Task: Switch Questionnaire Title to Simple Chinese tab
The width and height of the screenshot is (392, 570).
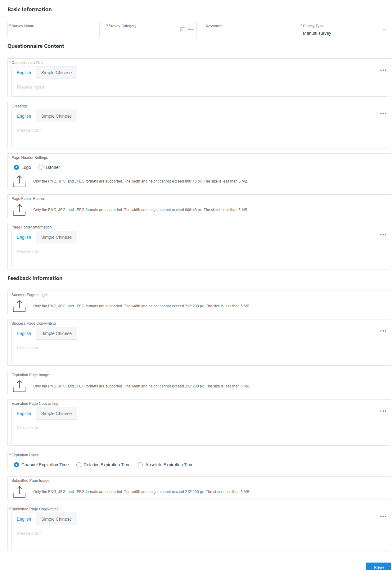Action: [56, 73]
